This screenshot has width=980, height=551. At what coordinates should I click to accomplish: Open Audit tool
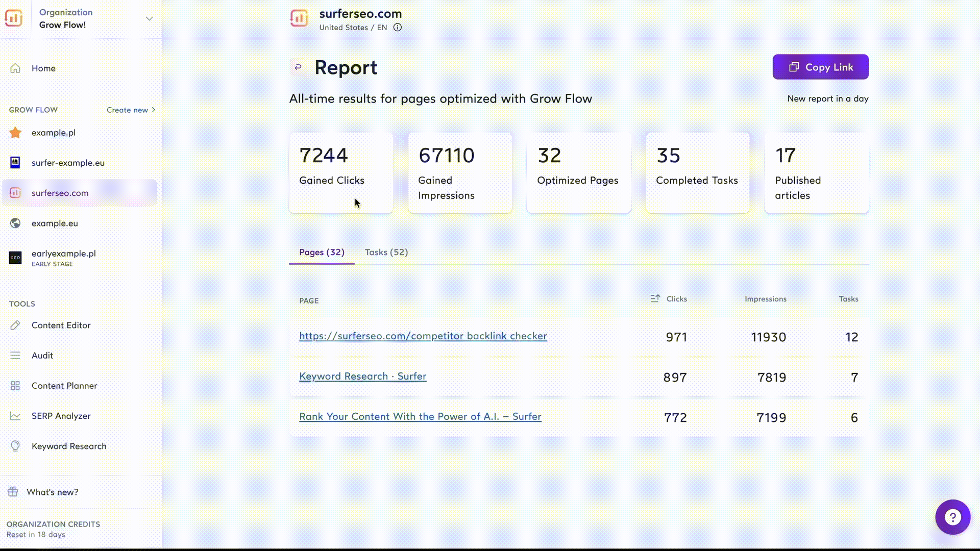tap(42, 355)
